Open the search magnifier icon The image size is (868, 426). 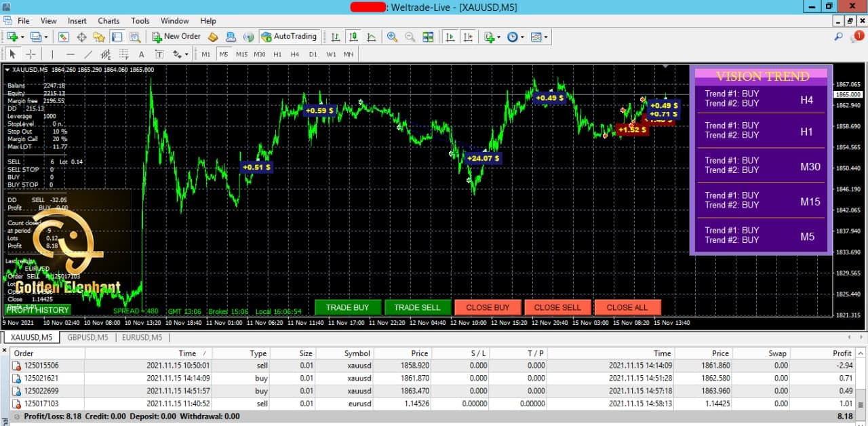pyautogui.click(x=839, y=37)
